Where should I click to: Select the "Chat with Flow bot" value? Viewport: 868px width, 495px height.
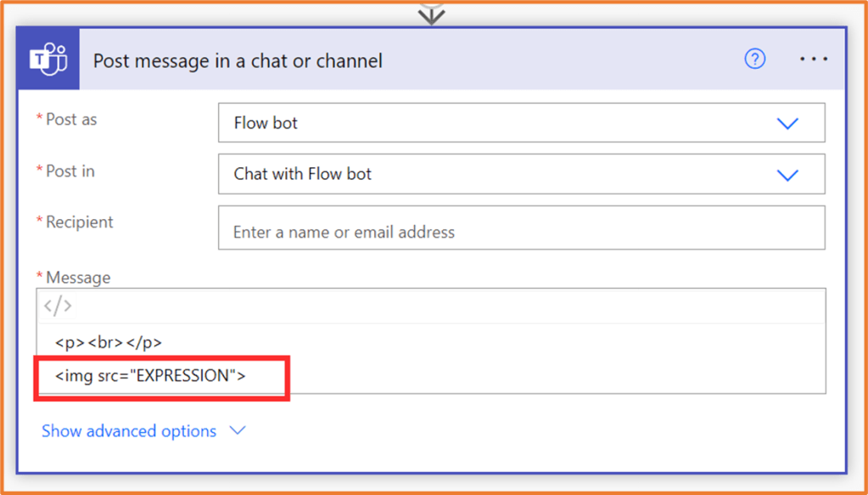tap(303, 174)
